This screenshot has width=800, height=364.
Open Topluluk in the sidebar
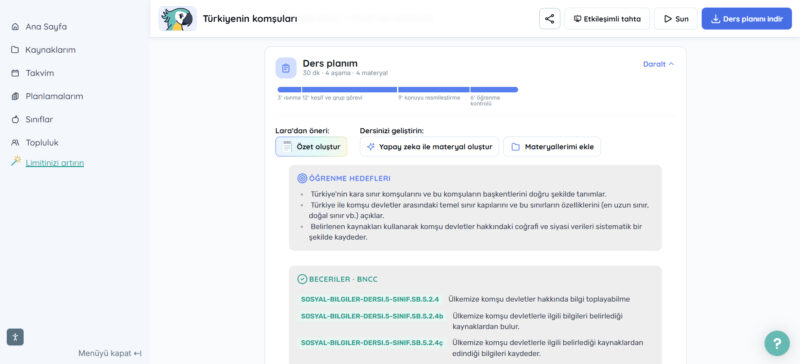pos(42,142)
